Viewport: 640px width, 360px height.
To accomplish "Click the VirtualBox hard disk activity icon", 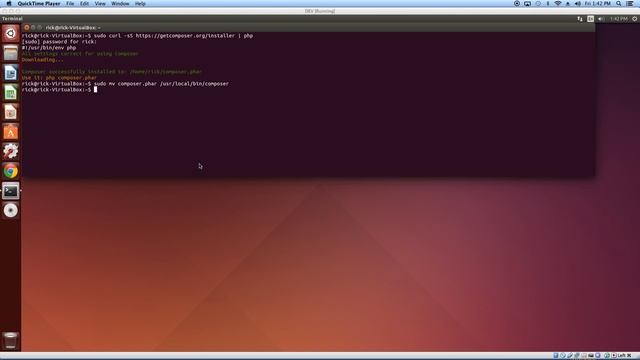I will (556, 356).
